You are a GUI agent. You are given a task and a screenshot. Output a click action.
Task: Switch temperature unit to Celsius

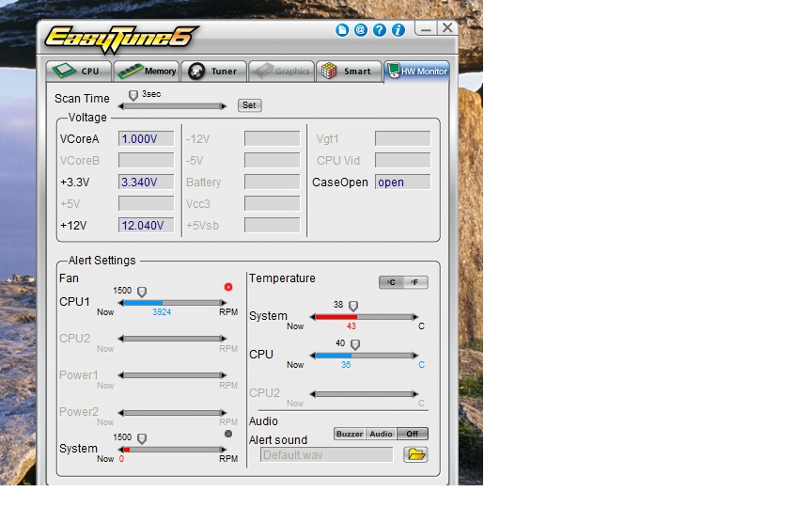click(392, 282)
